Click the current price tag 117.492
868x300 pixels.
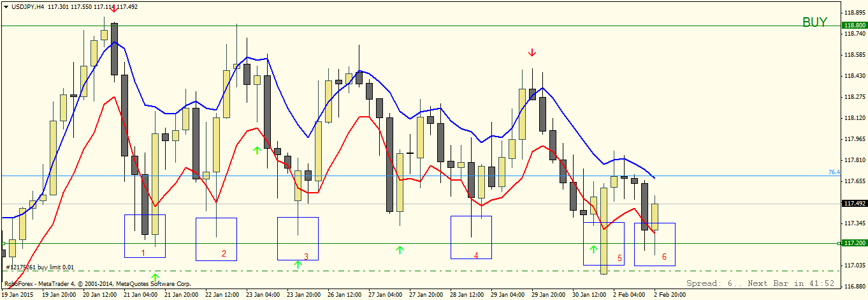(854, 204)
